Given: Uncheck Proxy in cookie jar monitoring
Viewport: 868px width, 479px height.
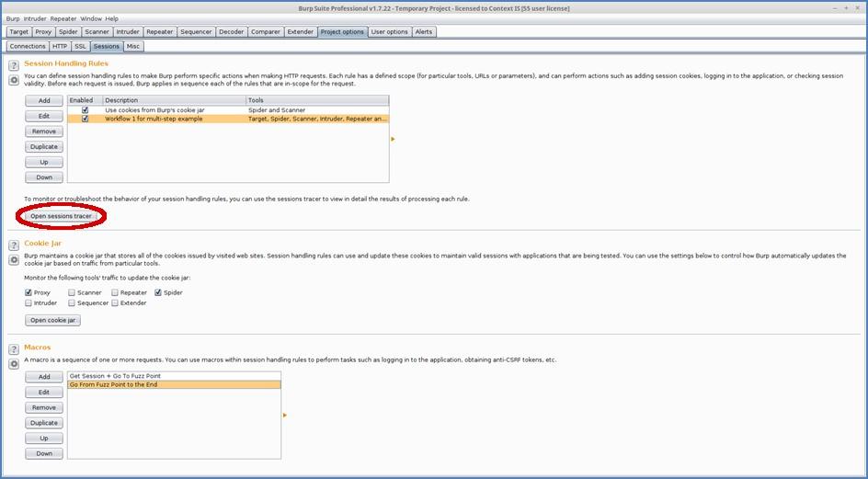Looking at the screenshot, I should pyautogui.click(x=29, y=292).
